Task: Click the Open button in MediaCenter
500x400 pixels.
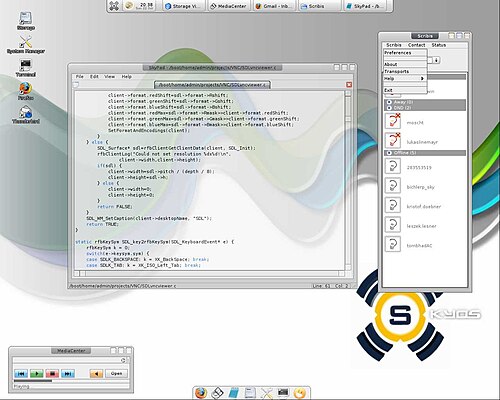Action: (116, 373)
